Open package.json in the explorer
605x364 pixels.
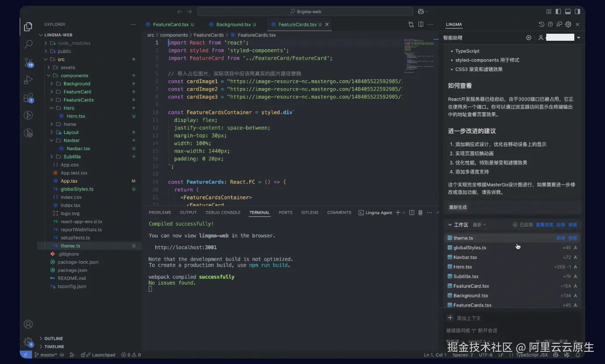[72, 270]
